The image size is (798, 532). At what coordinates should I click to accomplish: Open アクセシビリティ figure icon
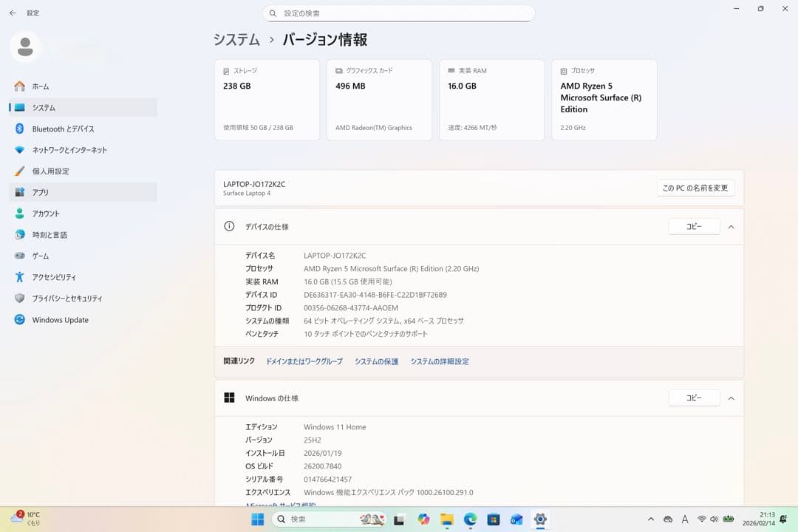(x=20, y=277)
